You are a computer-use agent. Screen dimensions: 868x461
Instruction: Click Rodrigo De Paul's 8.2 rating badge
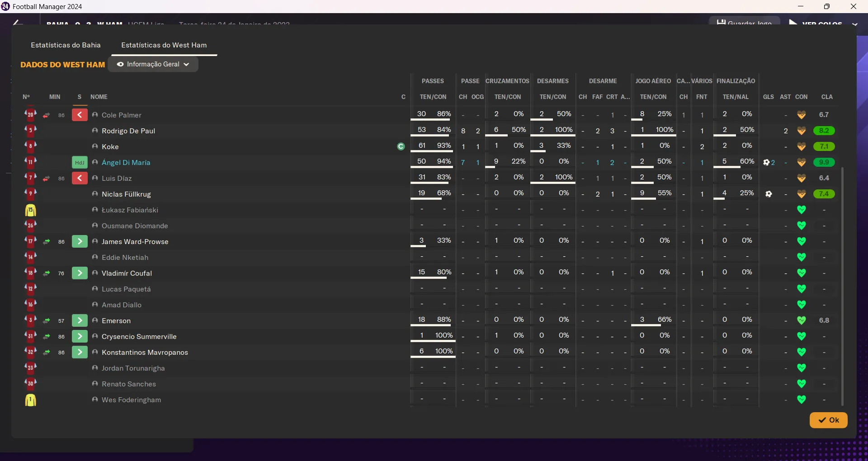tap(824, 131)
